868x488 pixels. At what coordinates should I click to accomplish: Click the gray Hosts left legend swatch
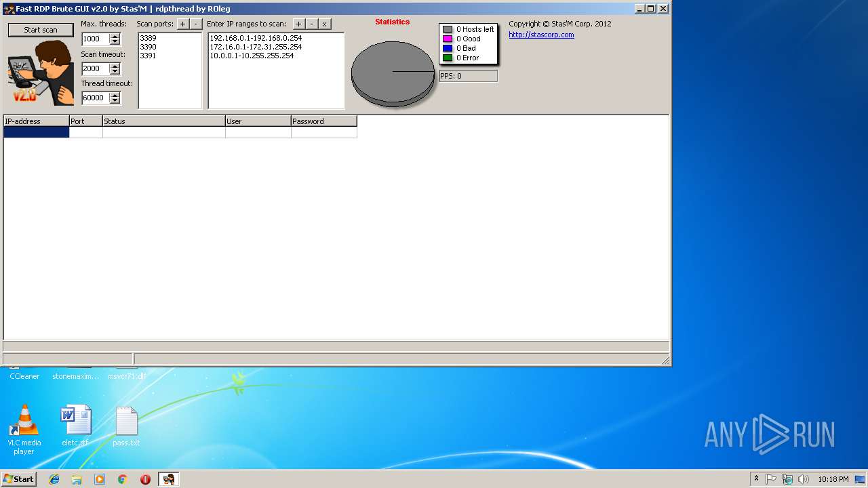448,29
